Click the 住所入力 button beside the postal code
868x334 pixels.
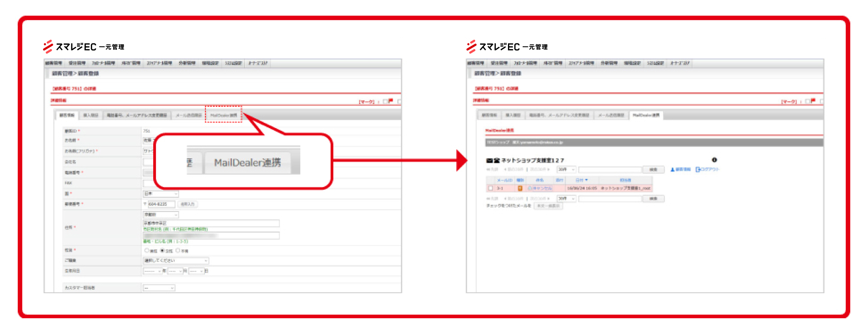coord(188,204)
